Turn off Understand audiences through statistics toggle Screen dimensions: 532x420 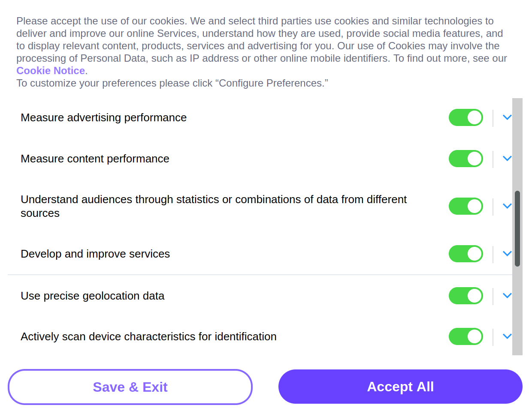465,206
